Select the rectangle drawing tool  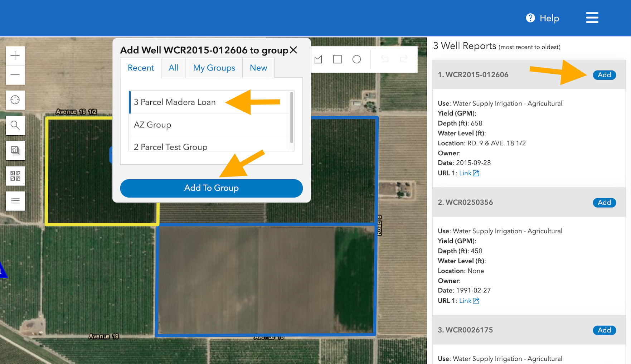click(x=337, y=59)
